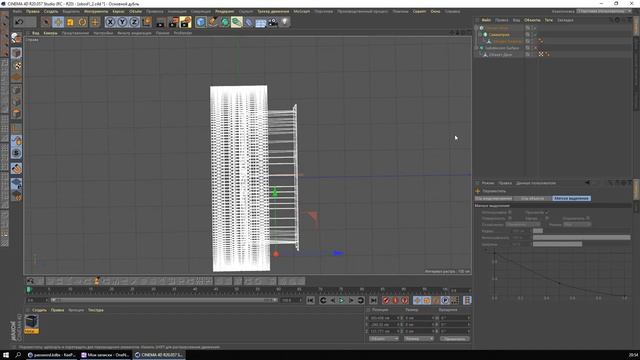Select the spline Pen tool icon
Image resolution: width=640 pixels, height=360 pixels.
(213, 22)
